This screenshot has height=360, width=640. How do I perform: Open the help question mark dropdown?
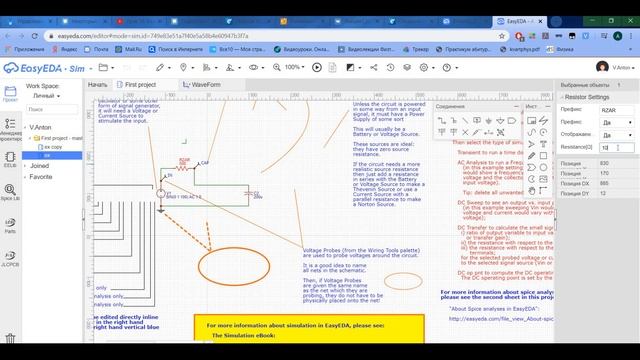click(x=450, y=67)
